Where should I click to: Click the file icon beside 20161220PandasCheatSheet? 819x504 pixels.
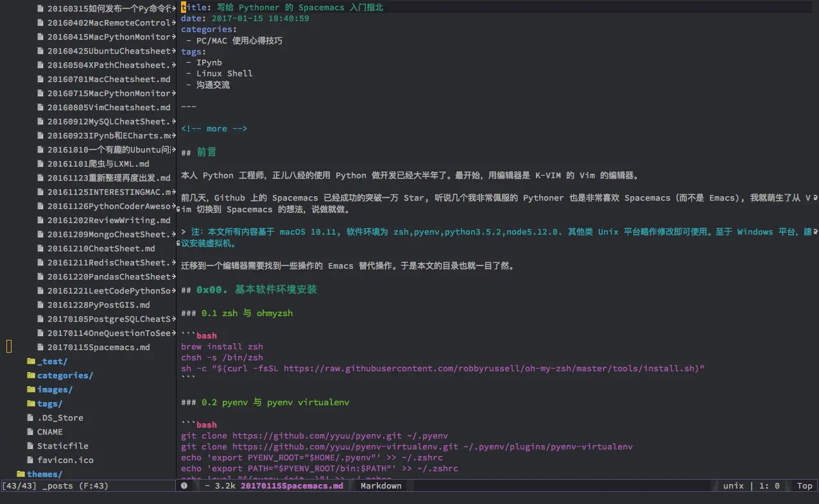(41, 277)
